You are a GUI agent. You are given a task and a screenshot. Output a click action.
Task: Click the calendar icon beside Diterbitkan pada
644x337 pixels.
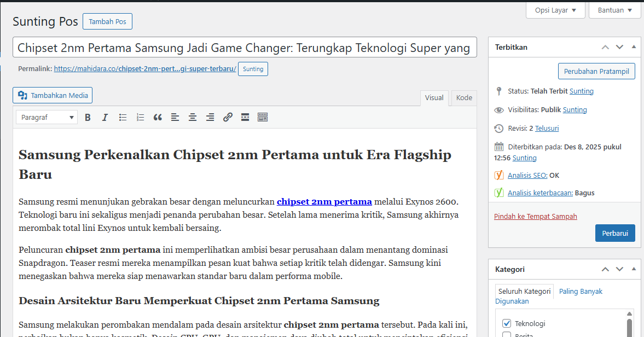click(x=498, y=147)
